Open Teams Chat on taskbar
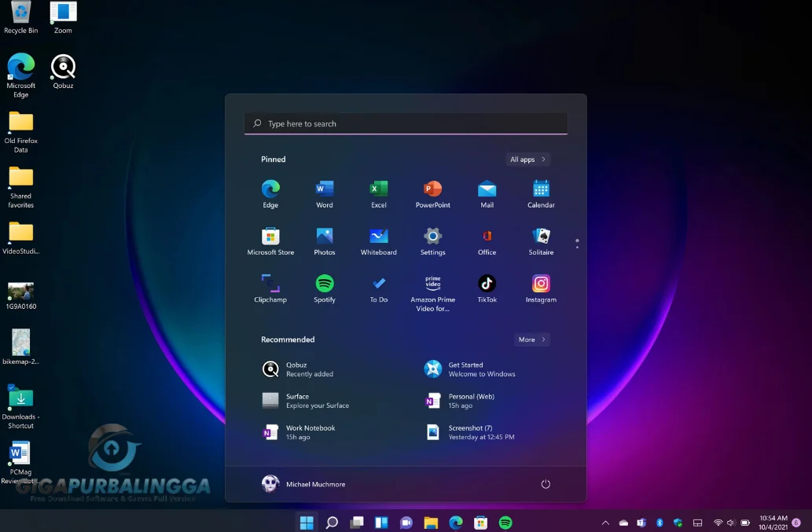The image size is (812, 532). point(406,523)
